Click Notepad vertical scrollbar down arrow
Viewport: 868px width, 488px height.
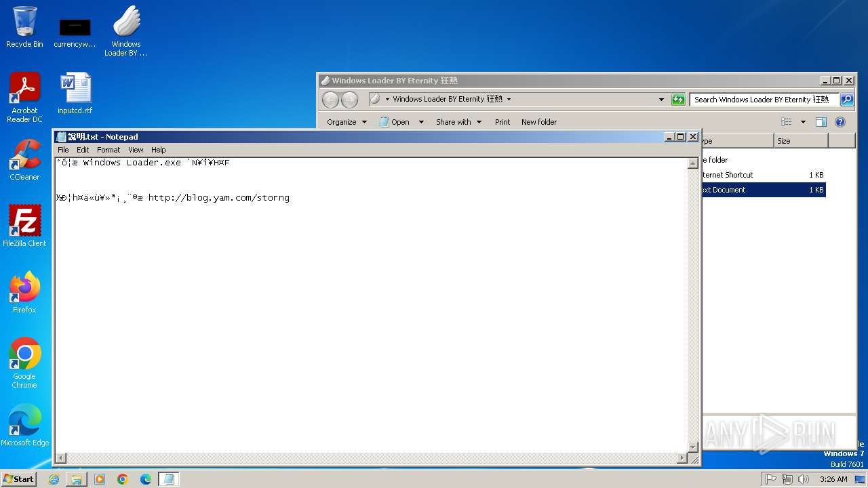tap(693, 447)
